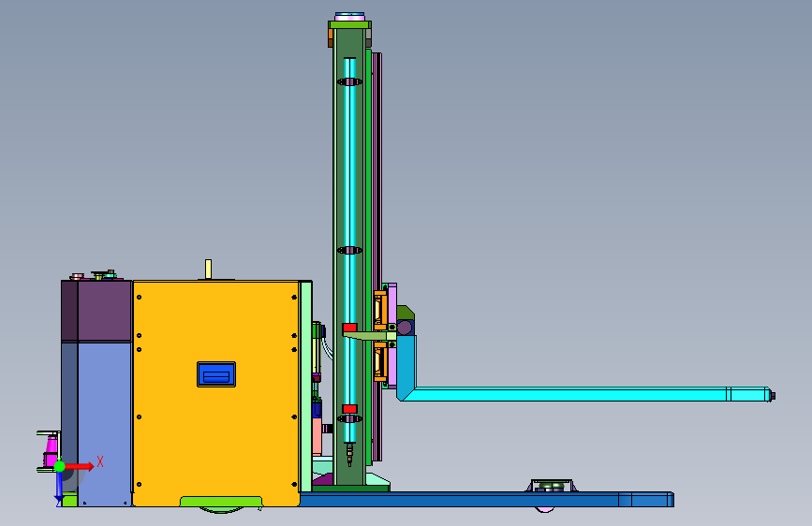The image size is (812, 526).
Task: Select the round purple part behind the fork carriage
Action: [x=405, y=328]
